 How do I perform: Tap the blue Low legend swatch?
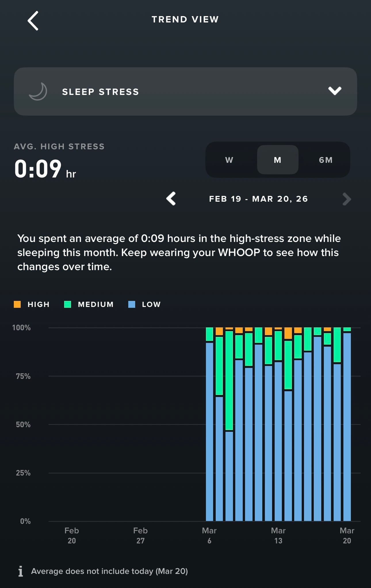pyautogui.click(x=132, y=304)
